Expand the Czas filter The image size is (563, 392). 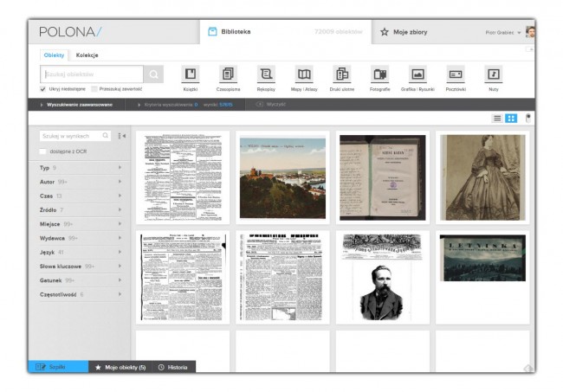pyautogui.click(x=80, y=196)
